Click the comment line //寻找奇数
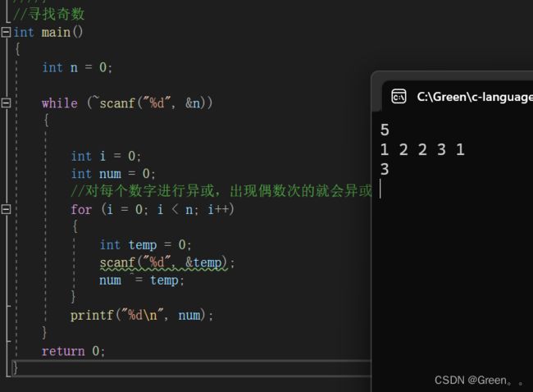The image size is (533, 392). 48,14
